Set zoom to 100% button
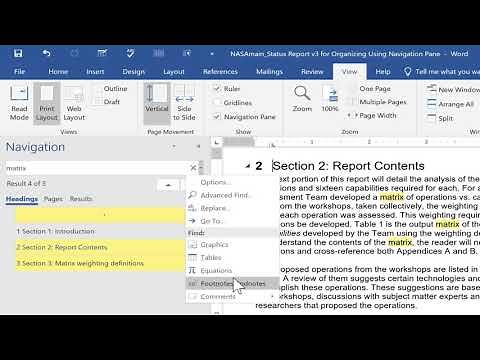This screenshot has height=360, width=480. coord(330,99)
